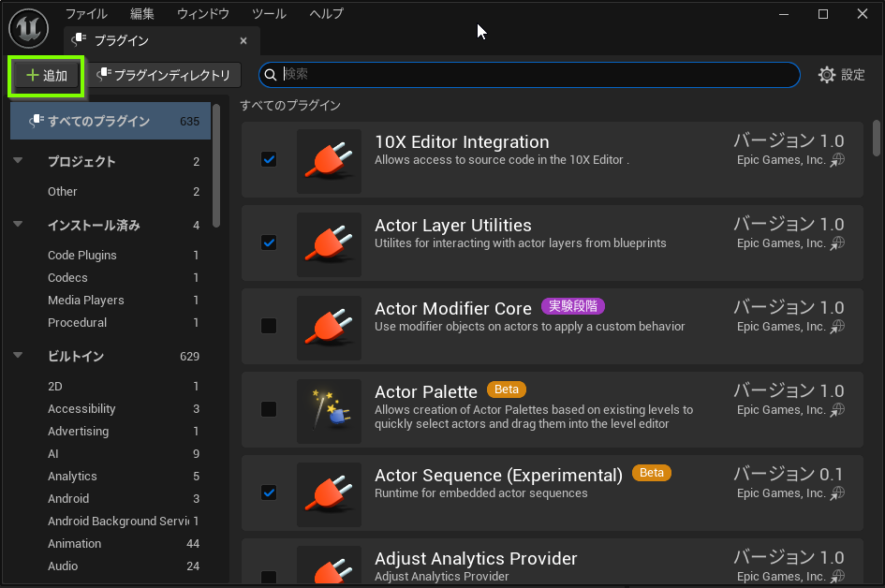Click the plug icon of Actor Modifier Core
Image resolution: width=885 pixels, height=588 pixels.
329,328
